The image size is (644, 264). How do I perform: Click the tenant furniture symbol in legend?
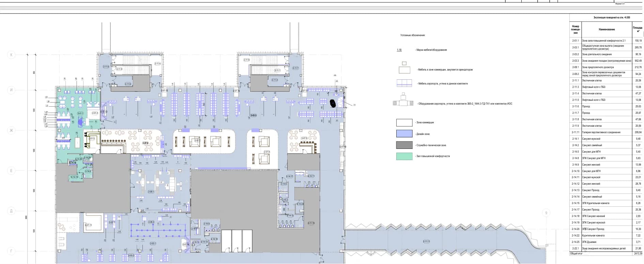404,68
